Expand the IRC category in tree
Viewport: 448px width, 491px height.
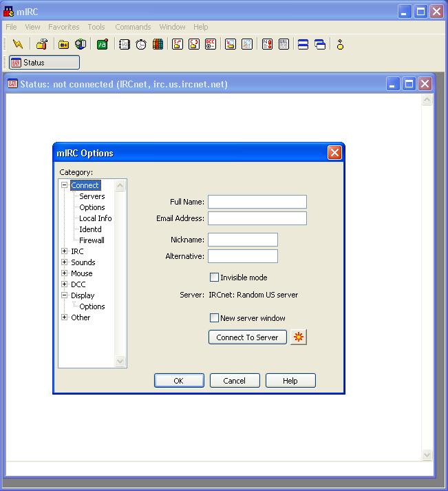pyautogui.click(x=65, y=251)
